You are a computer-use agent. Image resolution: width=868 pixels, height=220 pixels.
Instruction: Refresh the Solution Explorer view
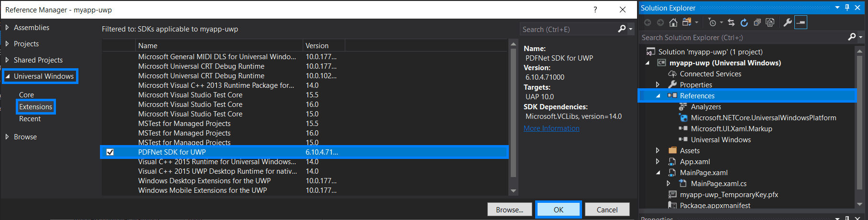click(744, 22)
